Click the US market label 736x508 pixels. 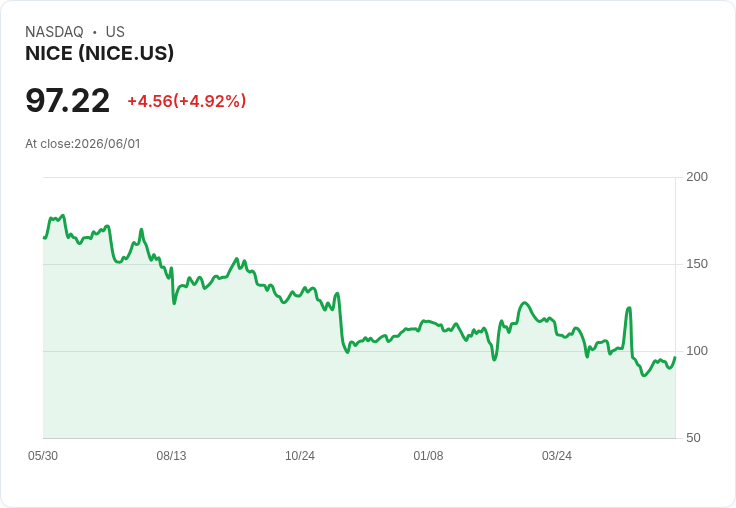(115, 32)
